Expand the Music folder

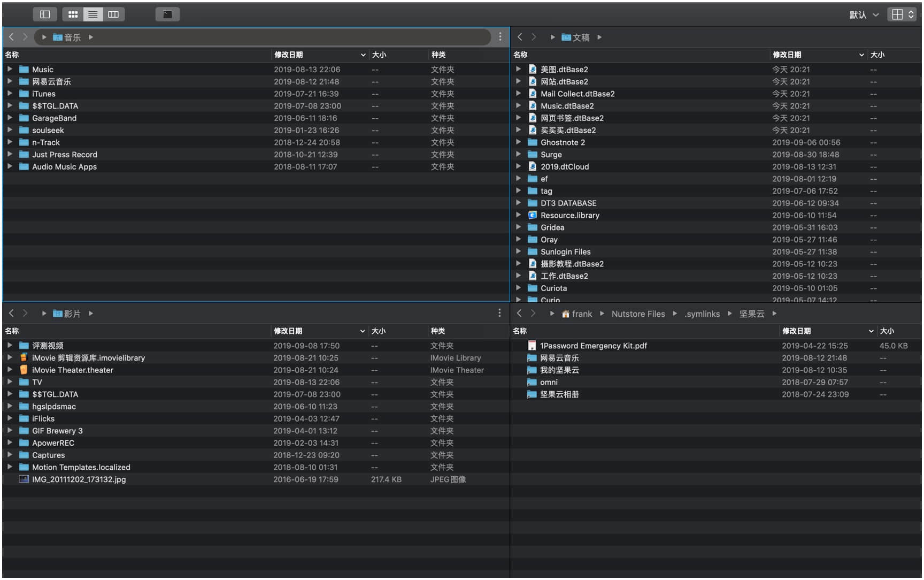(x=10, y=69)
